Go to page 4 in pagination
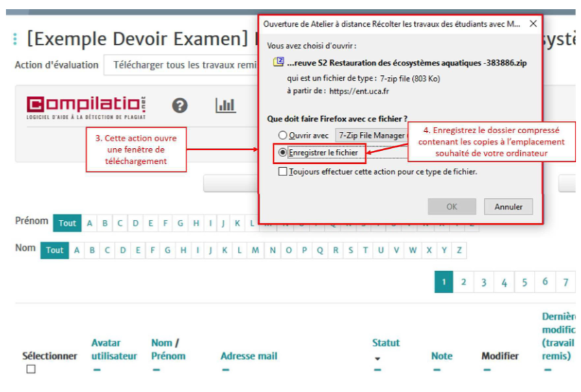 (504, 282)
